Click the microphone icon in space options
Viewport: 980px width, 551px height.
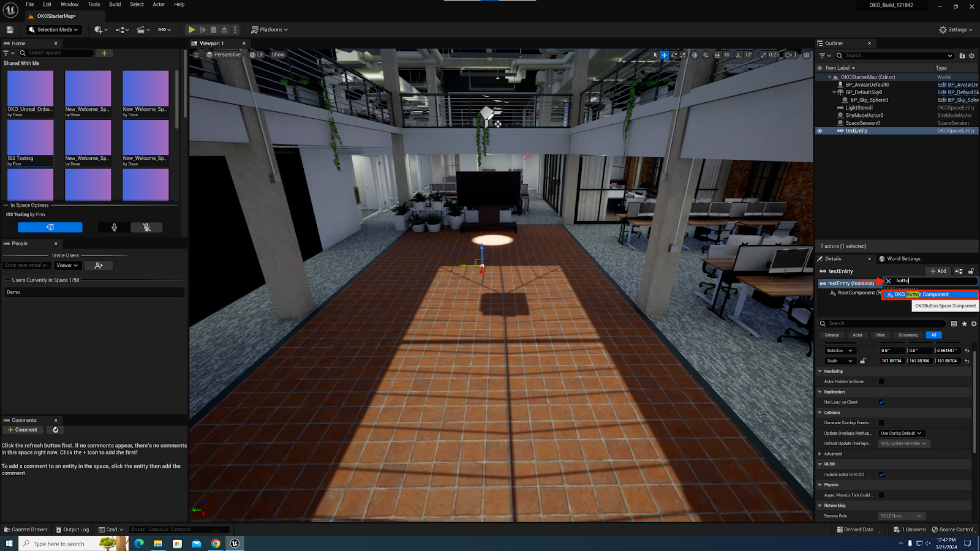[x=114, y=227]
